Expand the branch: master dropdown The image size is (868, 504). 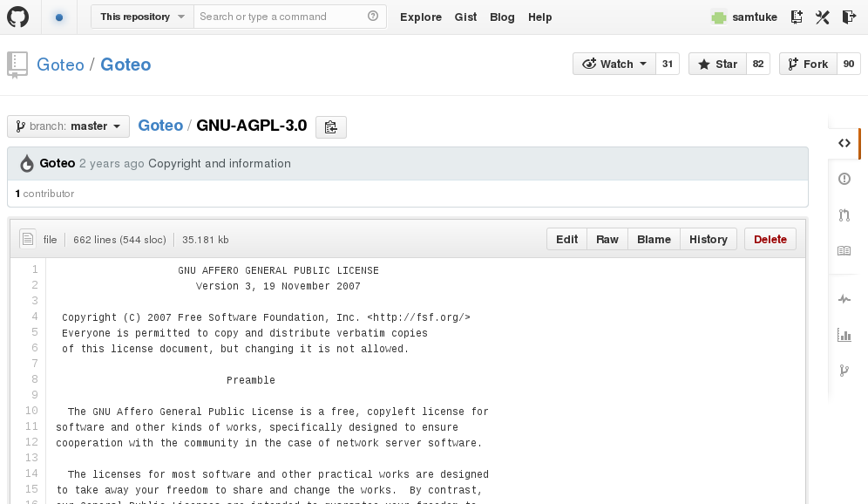click(x=68, y=126)
